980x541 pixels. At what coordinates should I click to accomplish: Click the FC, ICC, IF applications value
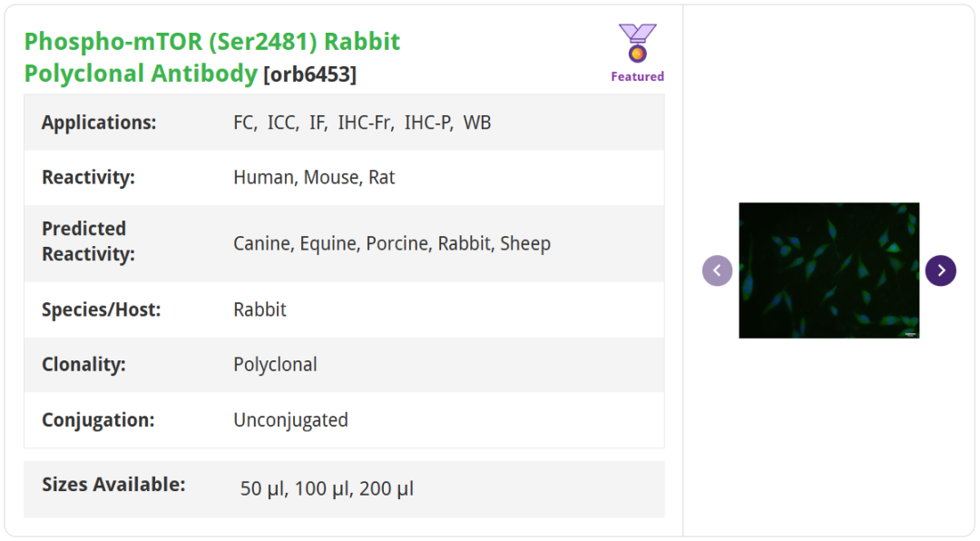362,123
